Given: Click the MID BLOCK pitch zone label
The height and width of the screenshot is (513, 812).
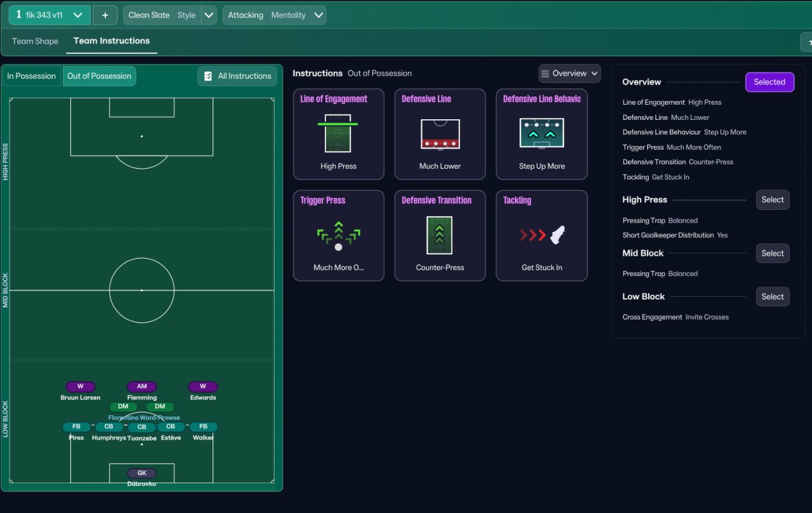Looking at the screenshot, I should 6,290.
